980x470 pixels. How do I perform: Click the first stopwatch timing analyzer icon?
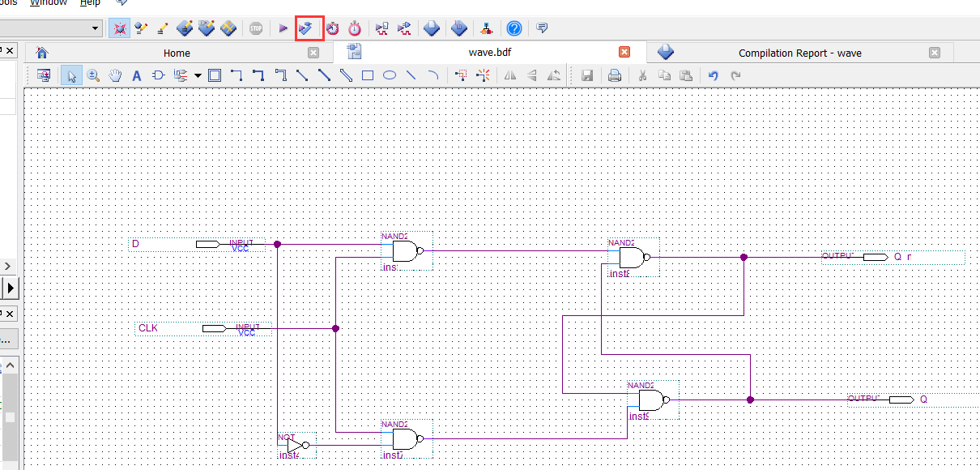(x=333, y=29)
